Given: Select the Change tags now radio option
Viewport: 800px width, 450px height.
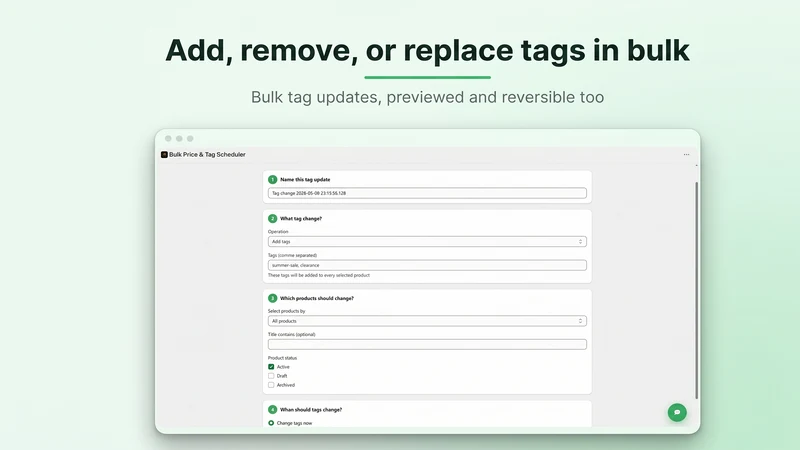Looking at the screenshot, I should pos(271,423).
